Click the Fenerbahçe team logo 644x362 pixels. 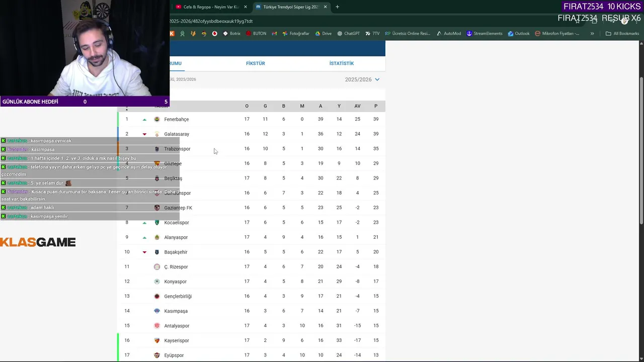point(157,119)
